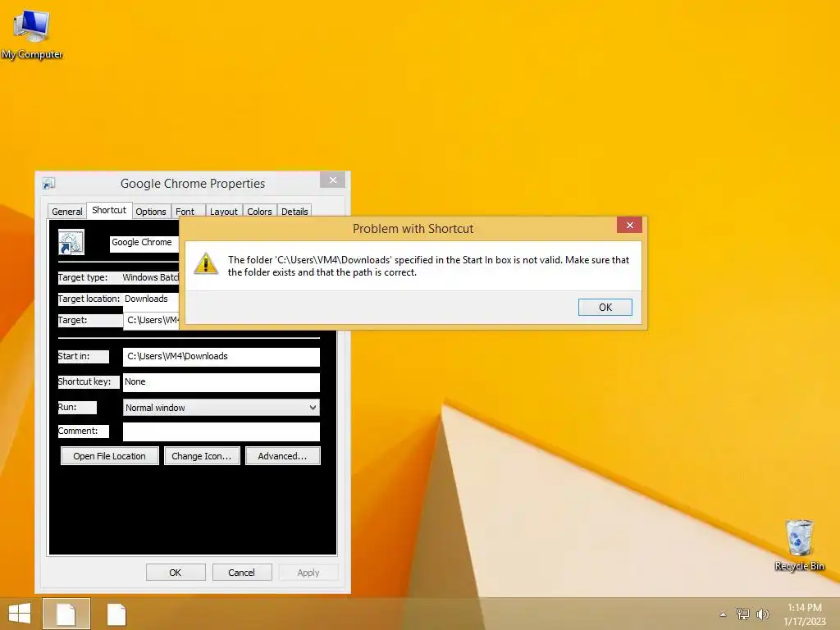
Task: Click the empty Comment input field
Action: [221, 431]
